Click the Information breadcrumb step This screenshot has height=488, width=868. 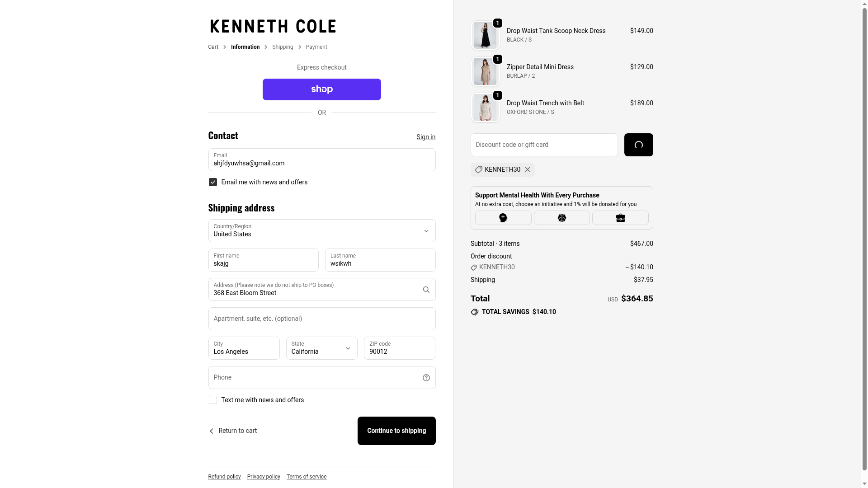click(x=245, y=47)
